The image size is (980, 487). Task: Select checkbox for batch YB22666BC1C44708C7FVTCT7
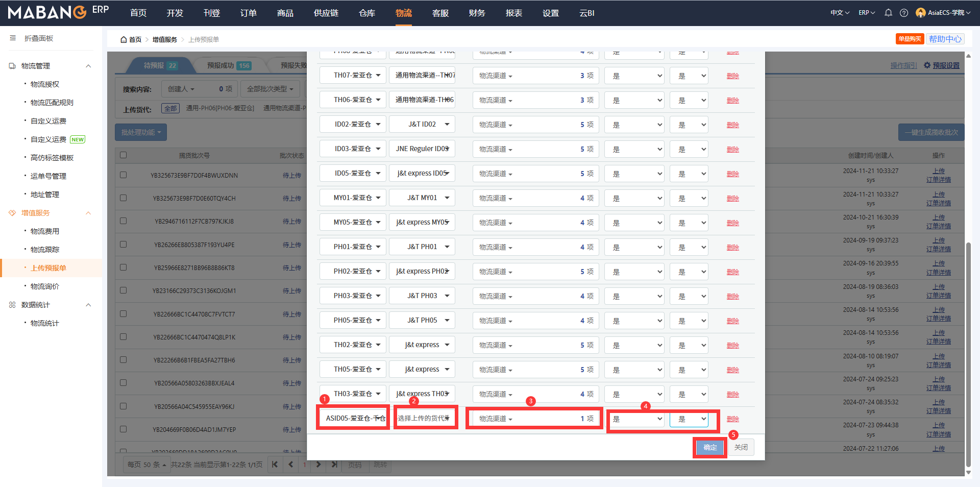point(123,313)
